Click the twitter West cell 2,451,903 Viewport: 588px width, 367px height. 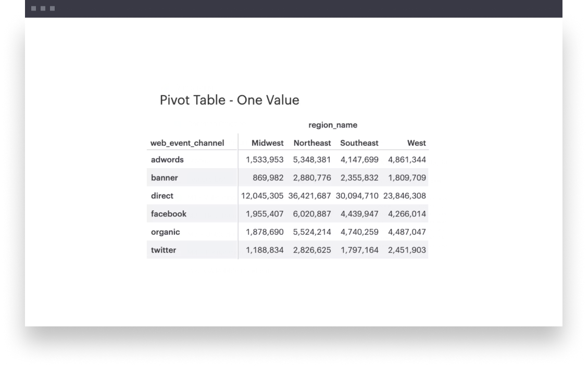click(x=407, y=250)
